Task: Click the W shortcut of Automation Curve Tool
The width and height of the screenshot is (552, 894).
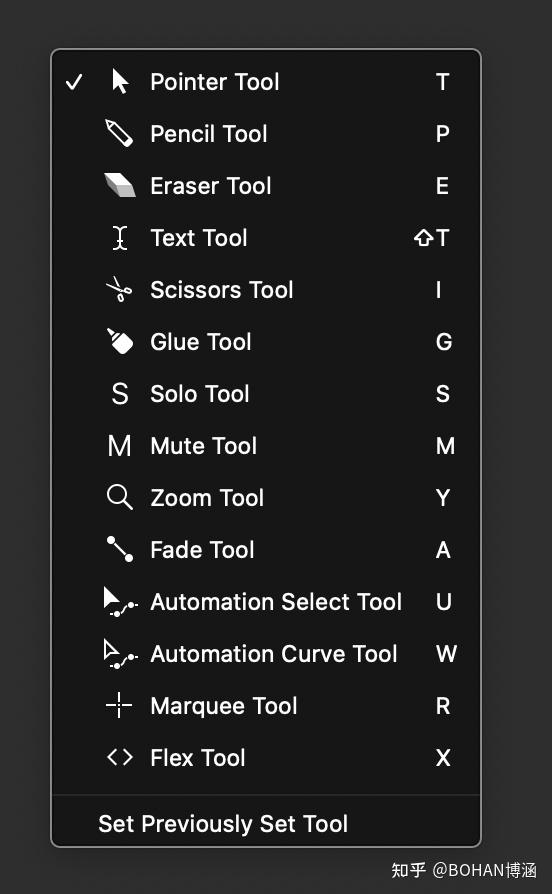Action: coord(447,653)
